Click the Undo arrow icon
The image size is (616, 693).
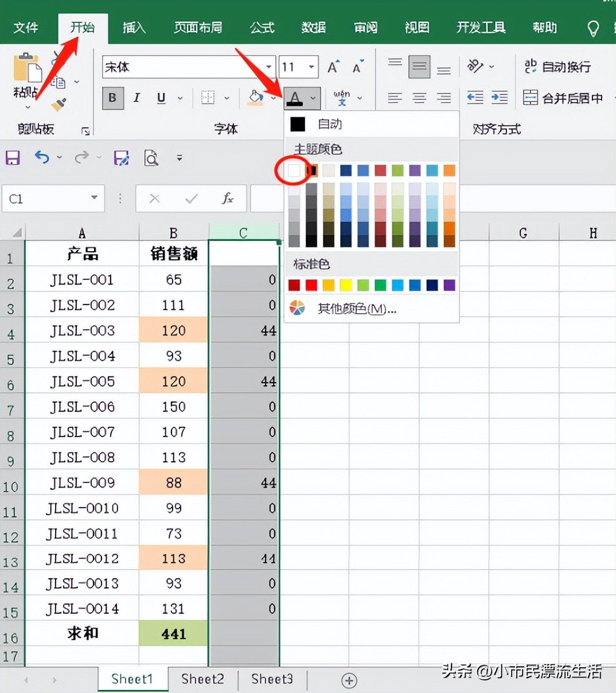coord(42,157)
